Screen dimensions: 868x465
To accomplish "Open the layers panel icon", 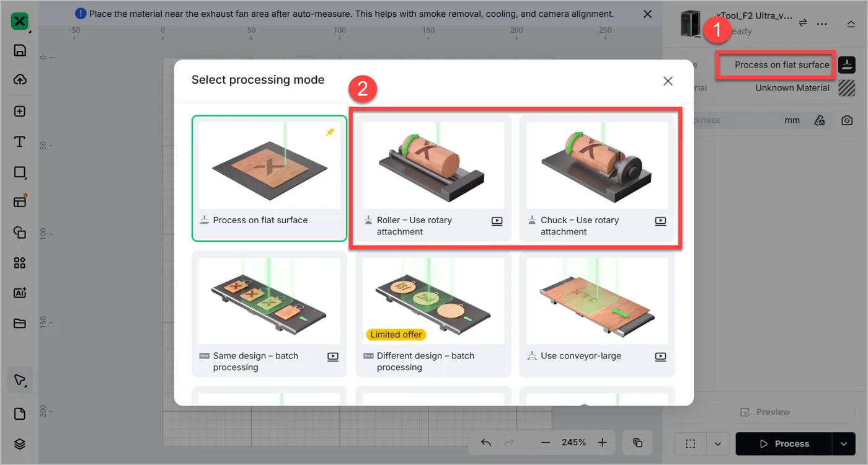I will (20, 444).
